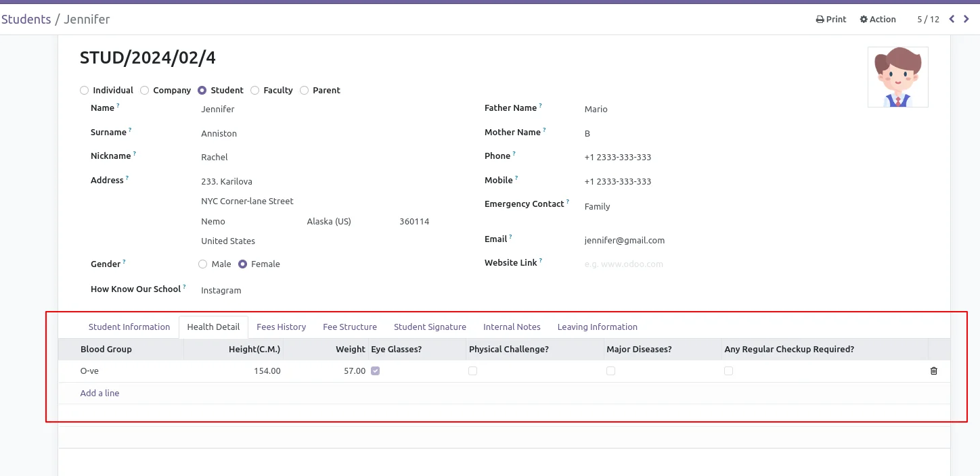The image size is (980, 476).
Task: Open the state dropdown Alaska (US)
Action: [329, 221]
